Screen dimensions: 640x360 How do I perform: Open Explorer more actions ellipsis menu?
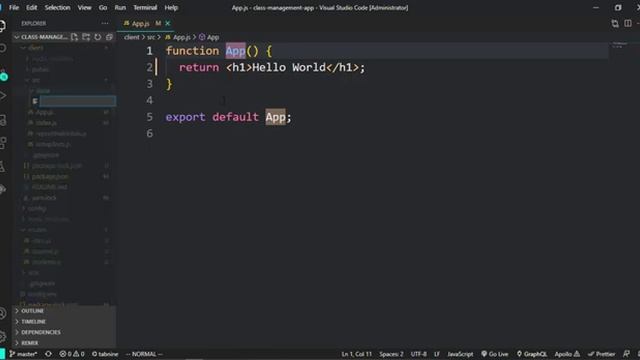(105, 23)
